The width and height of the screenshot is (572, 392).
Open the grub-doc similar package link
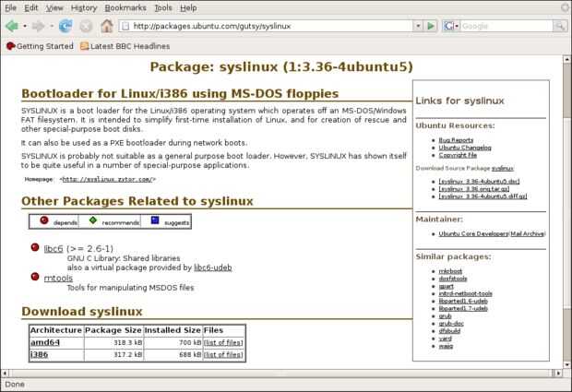click(451, 324)
